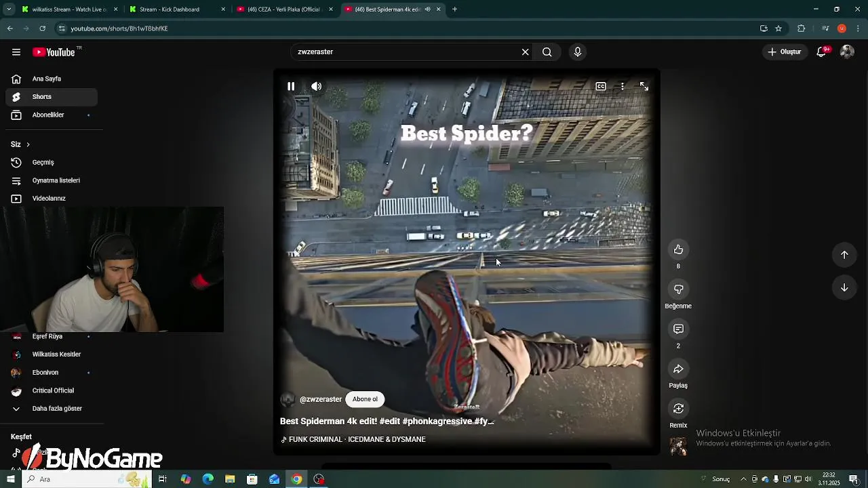
Task: Select Shorts in the sidebar
Action: [x=52, y=97]
